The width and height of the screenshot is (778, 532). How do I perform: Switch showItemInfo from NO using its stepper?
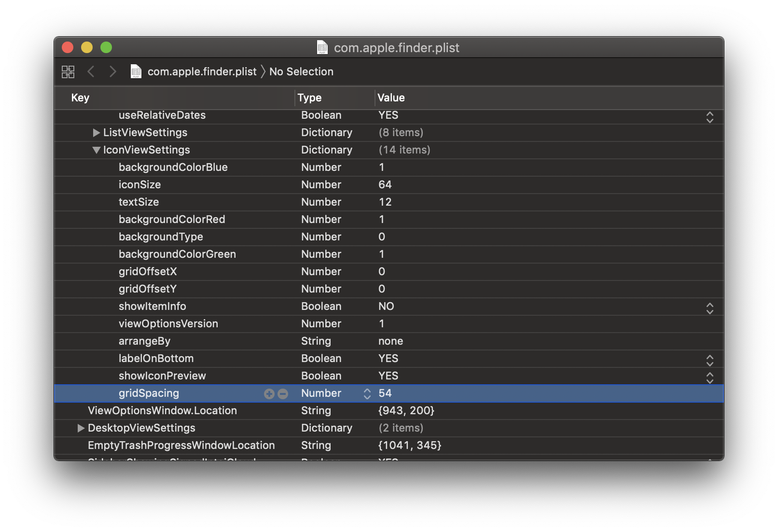coord(709,308)
